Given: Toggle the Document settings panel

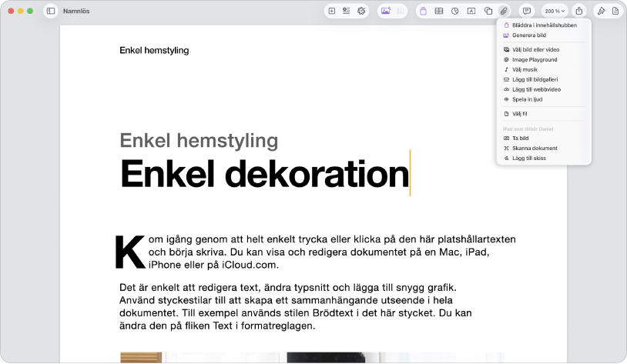Looking at the screenshot, I should [615, 12].
